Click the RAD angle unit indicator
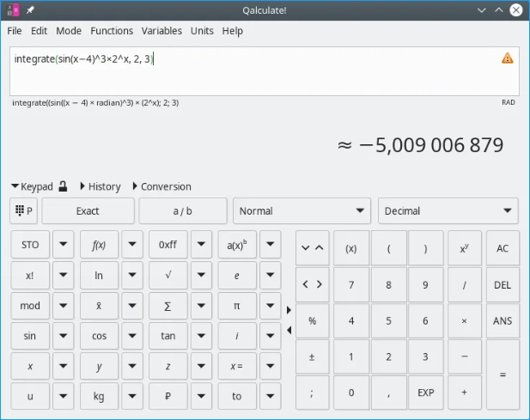The width and height of the screenshot is (530, 420). [509, 102]
